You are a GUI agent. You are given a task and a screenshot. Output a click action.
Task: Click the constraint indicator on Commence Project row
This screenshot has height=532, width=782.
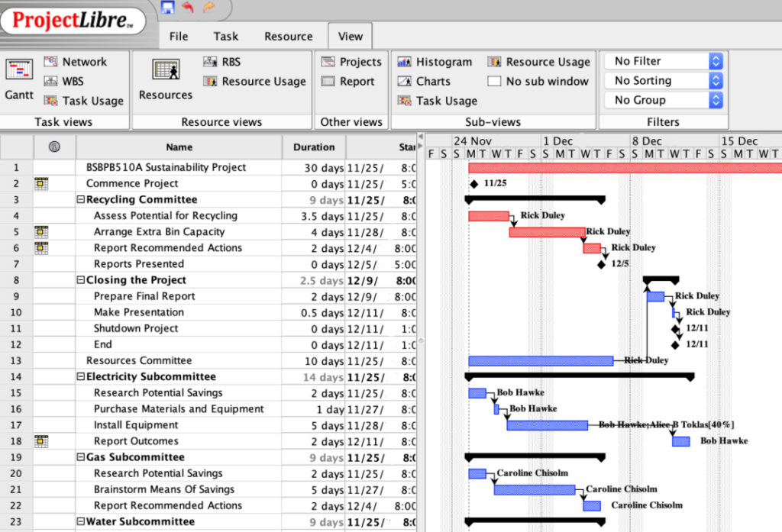(41, 183)
